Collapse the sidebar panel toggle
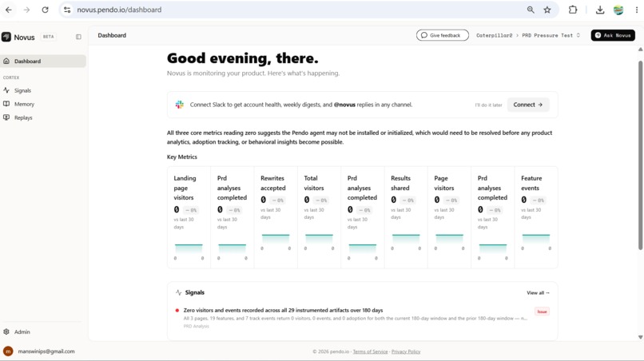 pos(78,37)
